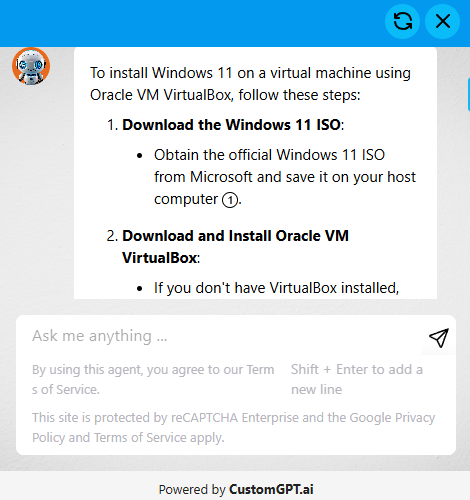470x500 pixels.
Task: Close the chat widget with the X icon
Action: (443, 21)
